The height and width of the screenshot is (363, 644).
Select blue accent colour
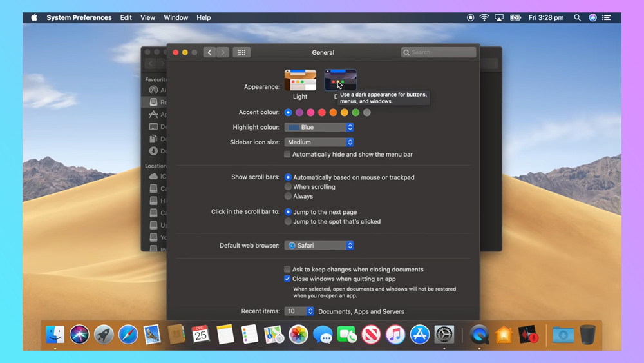pos(288,112)
